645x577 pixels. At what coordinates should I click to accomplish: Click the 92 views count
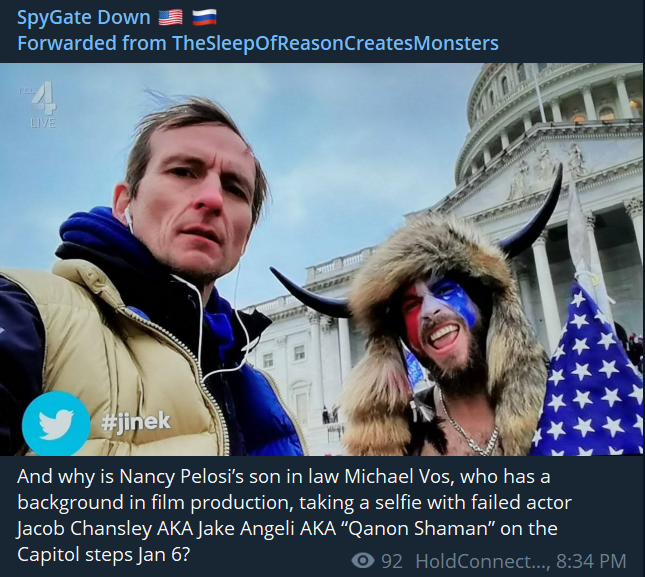point(392,561)
